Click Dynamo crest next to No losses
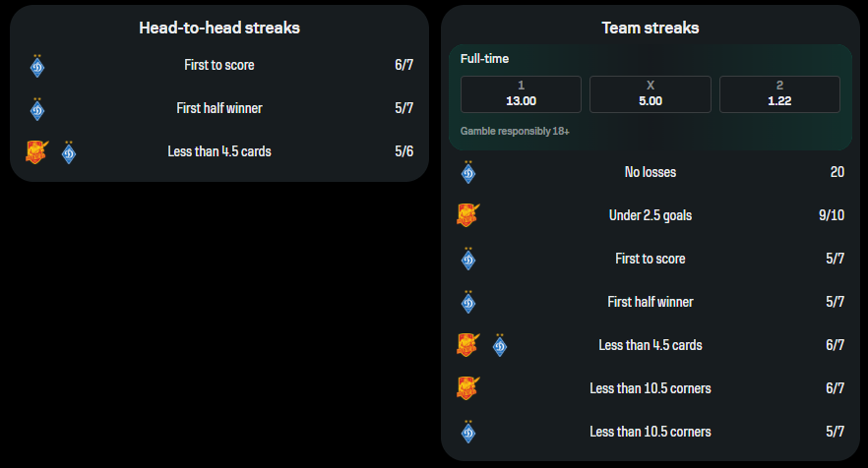This screenshot has height=468, width=868. (468, 172)
